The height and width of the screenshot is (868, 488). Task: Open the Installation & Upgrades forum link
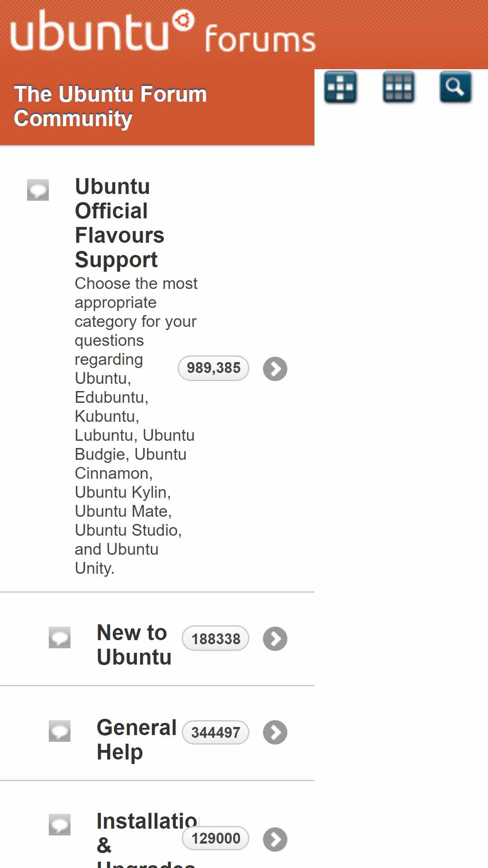pos(147,839)
